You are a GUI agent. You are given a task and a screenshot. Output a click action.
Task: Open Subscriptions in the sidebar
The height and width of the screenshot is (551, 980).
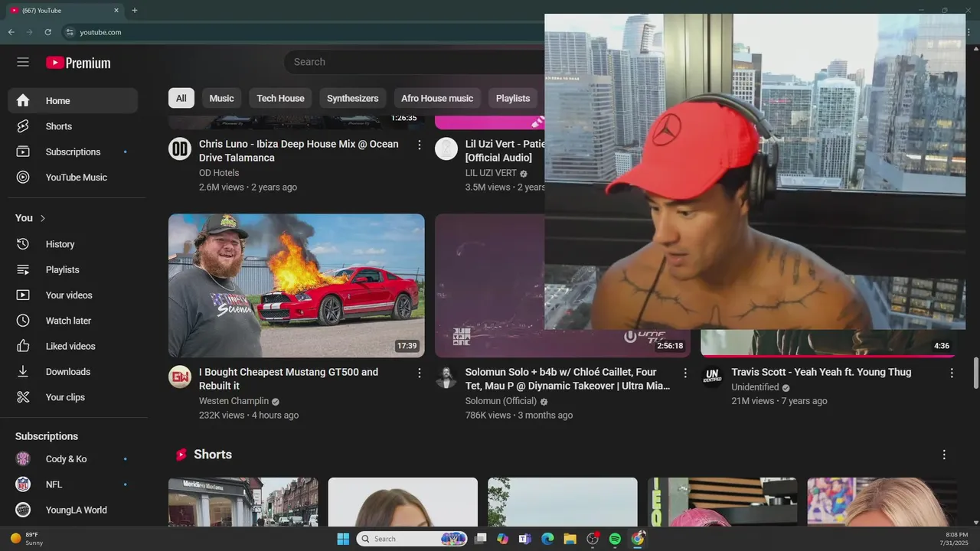pyautogui.click(x=73, y=152)
